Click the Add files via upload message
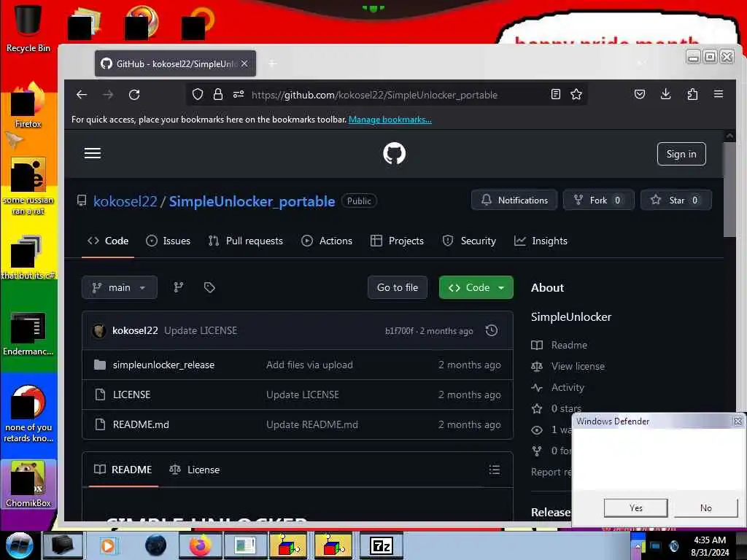Viewport: 747px width, 560px height. point(309,365)
